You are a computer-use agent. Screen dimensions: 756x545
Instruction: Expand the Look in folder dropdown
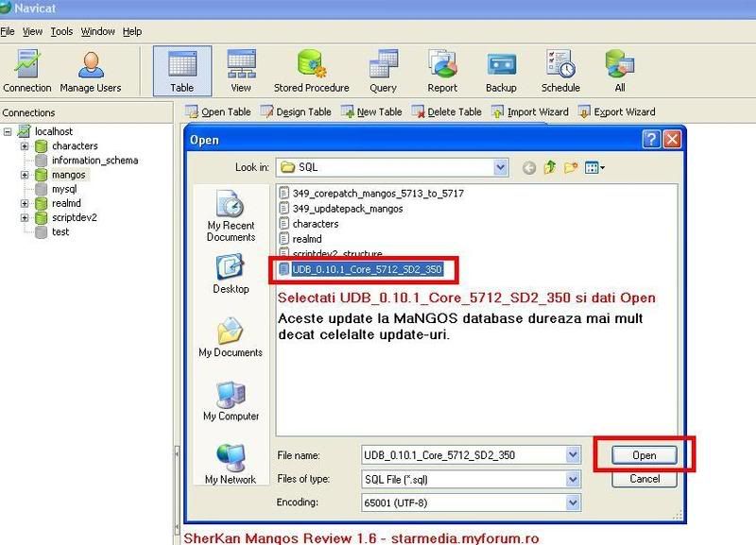tap(500, 167)
